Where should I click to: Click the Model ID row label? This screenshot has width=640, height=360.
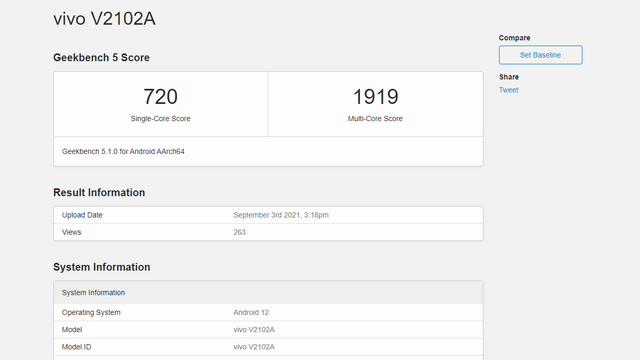pyautogui.click(x=76, y=347)
